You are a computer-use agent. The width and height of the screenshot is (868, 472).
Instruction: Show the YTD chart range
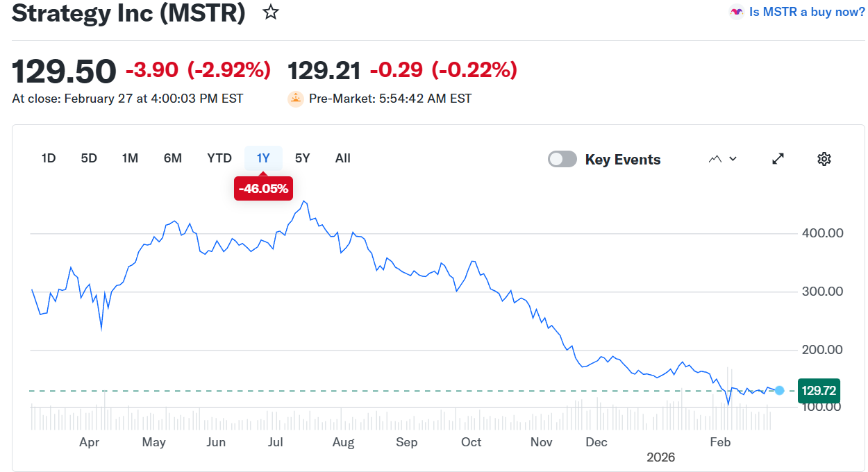(x=219, y=158)
